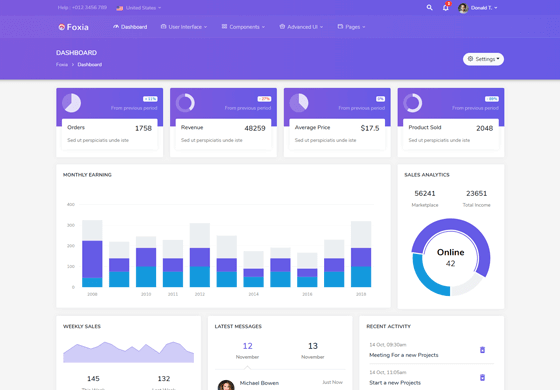Select the 13 November messages tab
The image size is (560, 390).
click(x=312, y=350)
